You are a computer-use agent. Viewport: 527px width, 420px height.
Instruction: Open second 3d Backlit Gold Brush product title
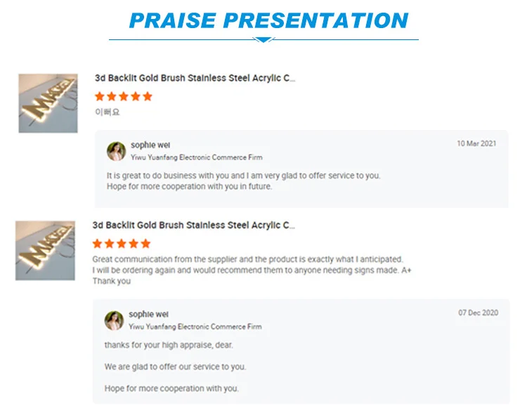click(194, 225)
